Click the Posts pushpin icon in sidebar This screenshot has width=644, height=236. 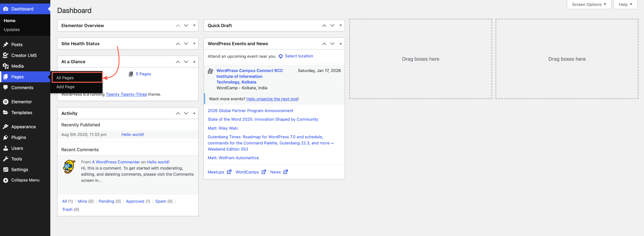tap(6, 45)
